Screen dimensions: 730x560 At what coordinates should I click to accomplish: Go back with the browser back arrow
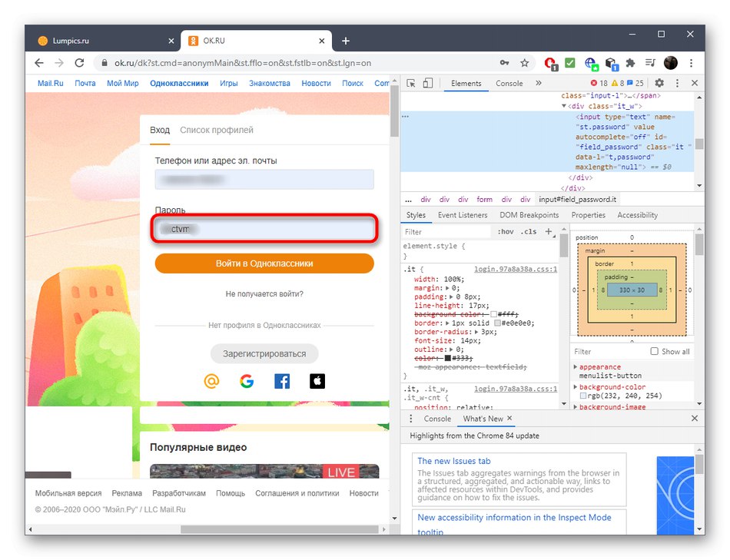click(x=39, y=63)
